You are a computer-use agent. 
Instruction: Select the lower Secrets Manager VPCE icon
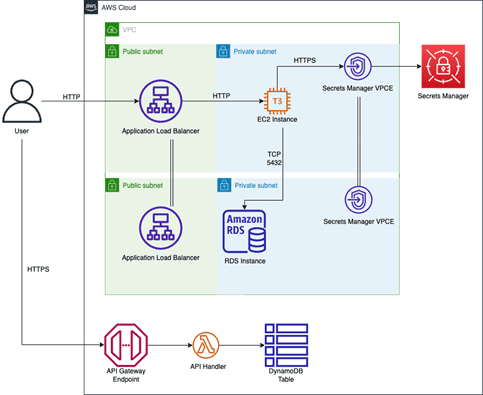point(359,200)
